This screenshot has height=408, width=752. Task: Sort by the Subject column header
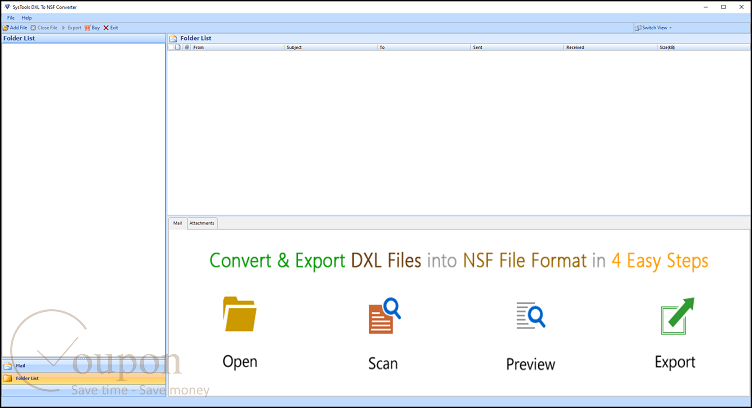pos(331,47)
